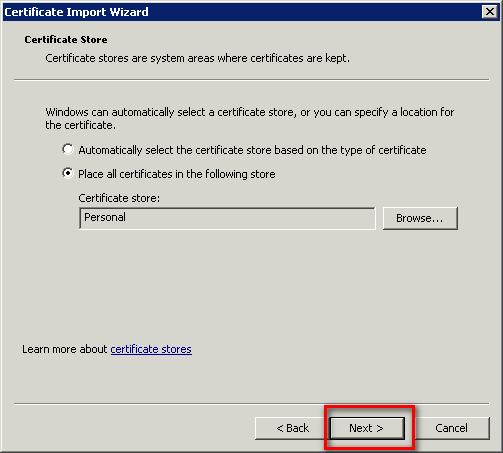Choose Place all certificates in following store
Image resolution: width=503 pixels, height=453 pixels.
click(x=68, y=173)
